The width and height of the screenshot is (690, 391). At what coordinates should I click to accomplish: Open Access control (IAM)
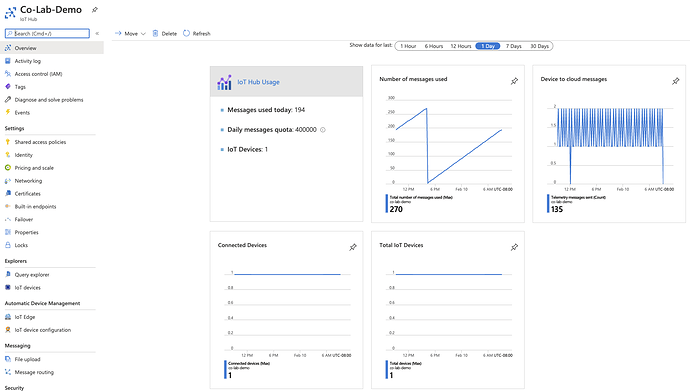(x=38, y=74)
